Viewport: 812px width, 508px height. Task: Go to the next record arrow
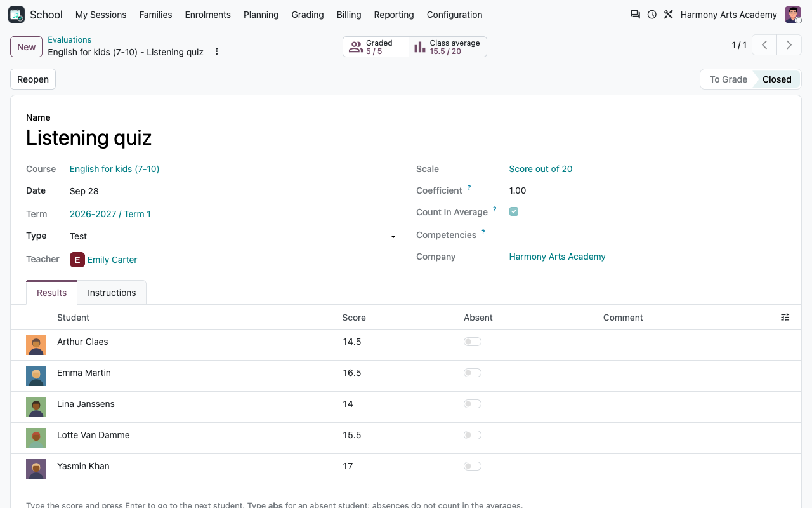[789, 45]
